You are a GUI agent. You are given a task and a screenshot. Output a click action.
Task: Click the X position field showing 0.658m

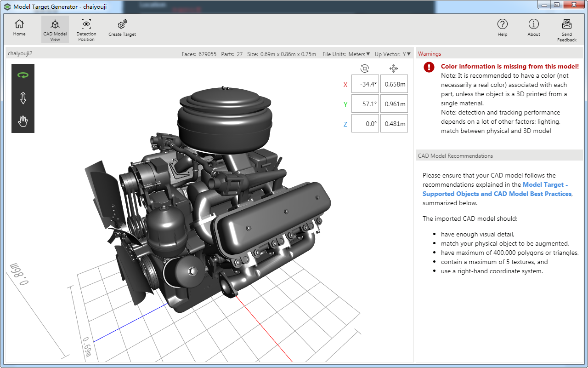point(394,84)
